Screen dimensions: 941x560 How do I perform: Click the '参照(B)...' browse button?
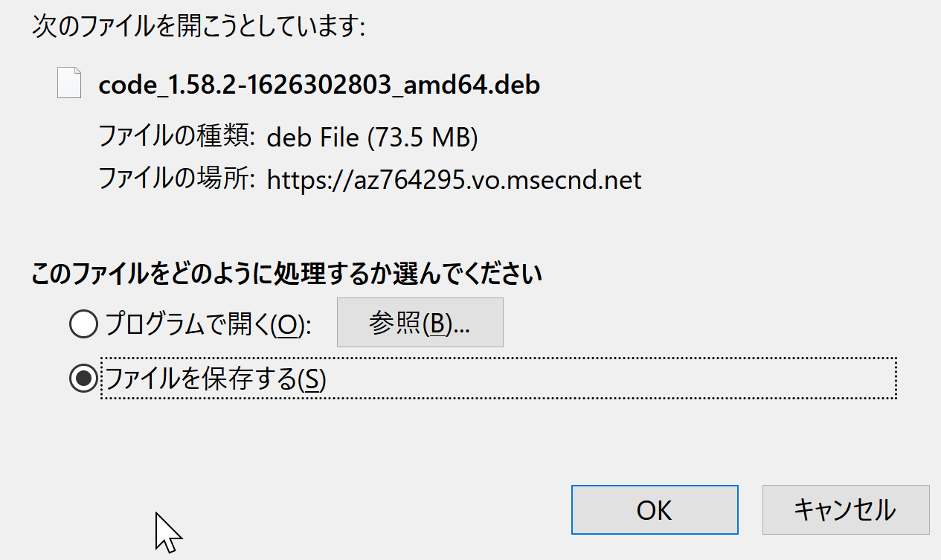(420, 322)
